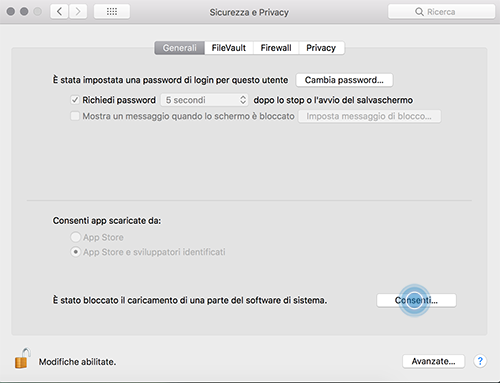The height and width of the screenshot is (383, 500).
Task: Click Cambia password button
Action: [x=344, y=80]
